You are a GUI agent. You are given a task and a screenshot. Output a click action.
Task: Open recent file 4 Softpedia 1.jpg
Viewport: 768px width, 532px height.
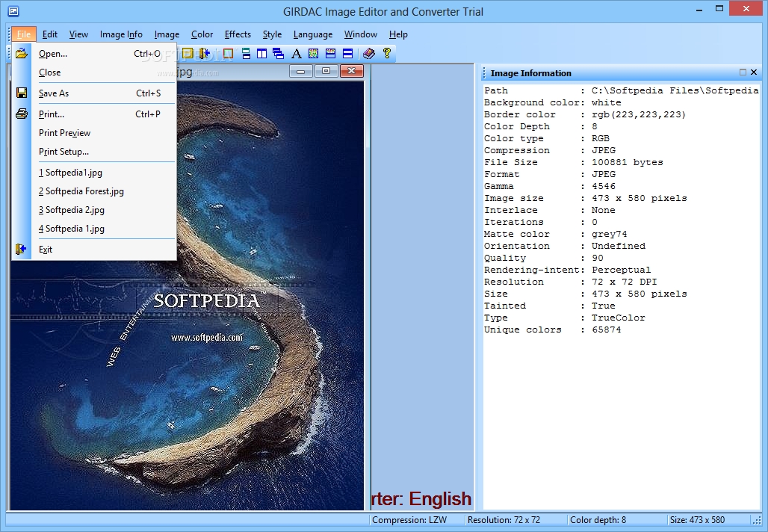coord(94,229)
